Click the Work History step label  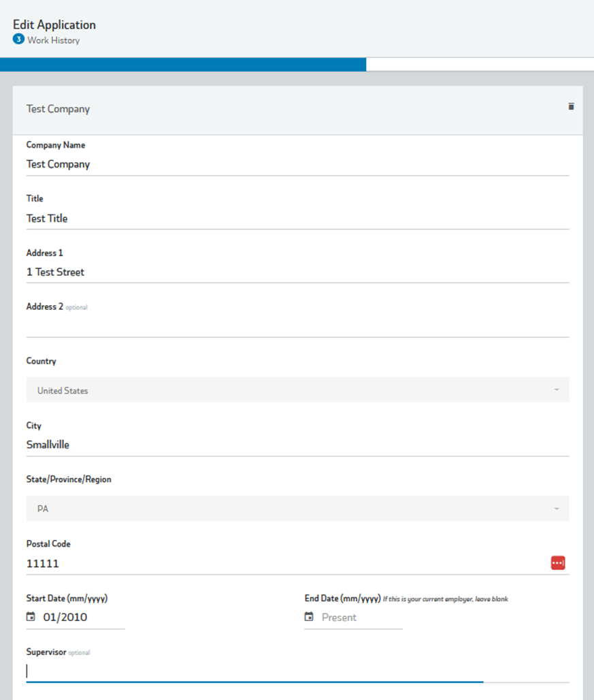53,40
